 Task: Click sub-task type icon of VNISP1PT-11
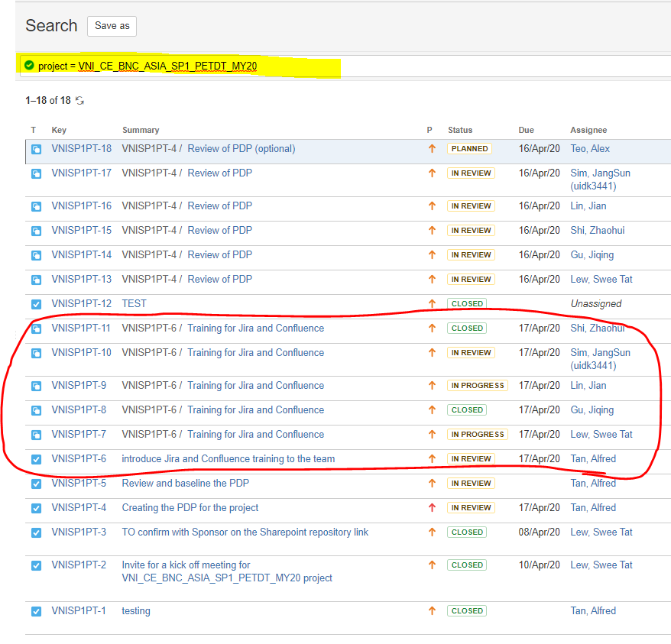point(37,328)
